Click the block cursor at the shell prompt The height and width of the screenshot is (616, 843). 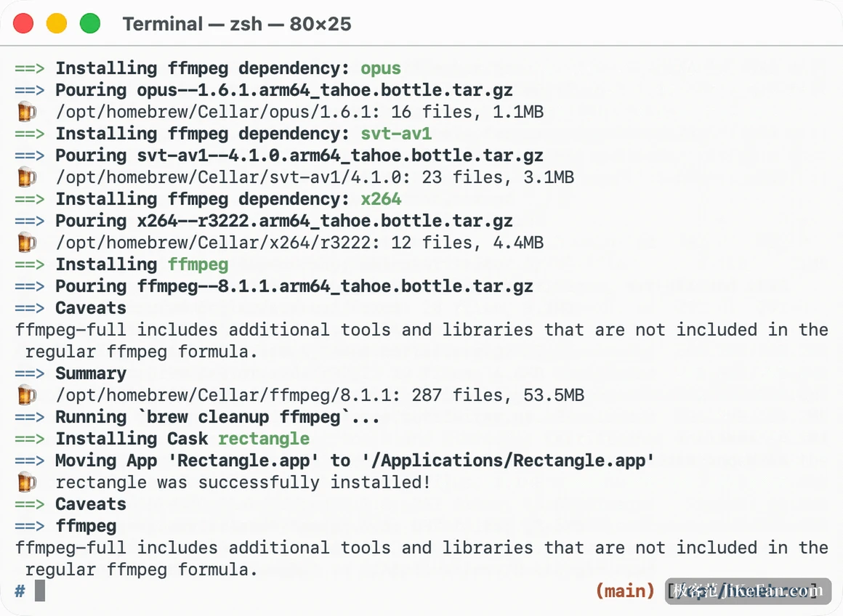(40, 591)
